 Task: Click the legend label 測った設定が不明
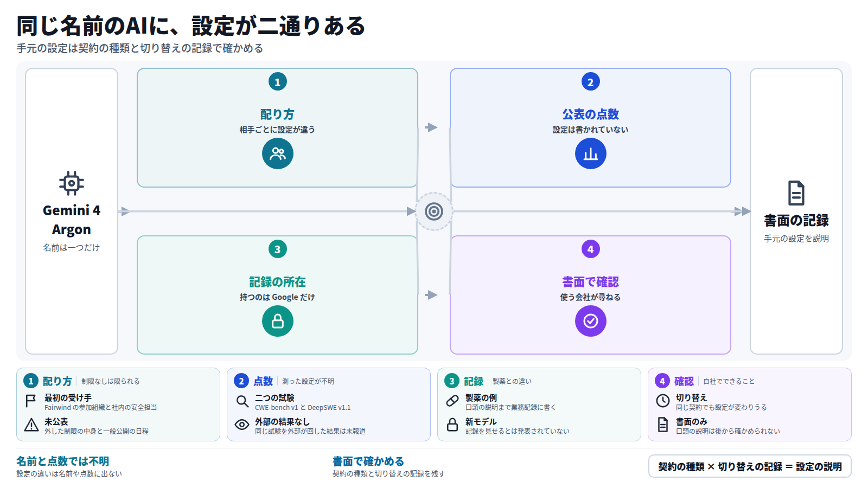click(308, 382)
